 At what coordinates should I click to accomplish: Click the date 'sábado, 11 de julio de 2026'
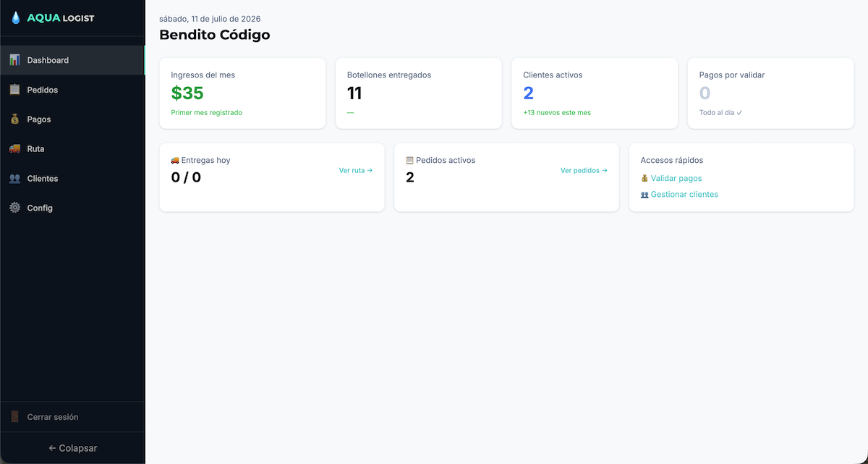pos(210,19)
